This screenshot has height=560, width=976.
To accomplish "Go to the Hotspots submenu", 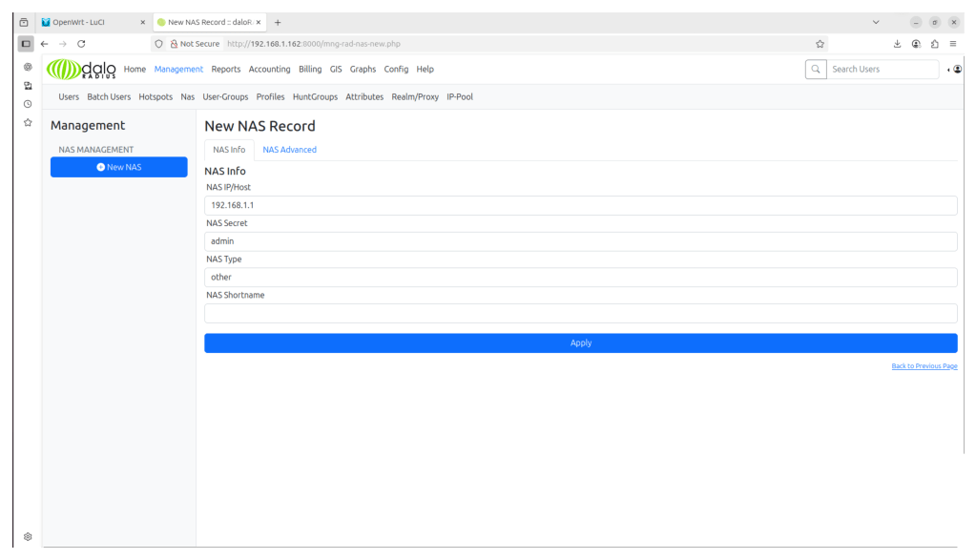I will click(x=156, y=96).
